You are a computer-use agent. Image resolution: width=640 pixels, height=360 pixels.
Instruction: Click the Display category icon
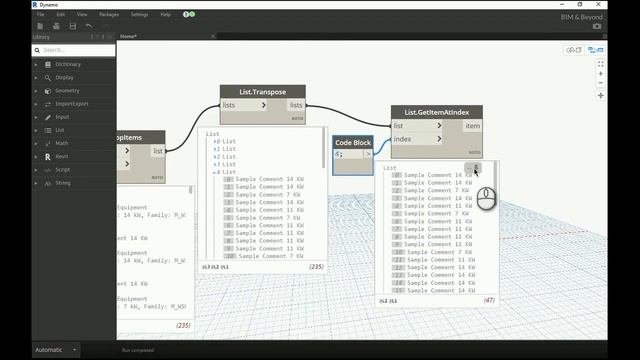pos(48,78)
